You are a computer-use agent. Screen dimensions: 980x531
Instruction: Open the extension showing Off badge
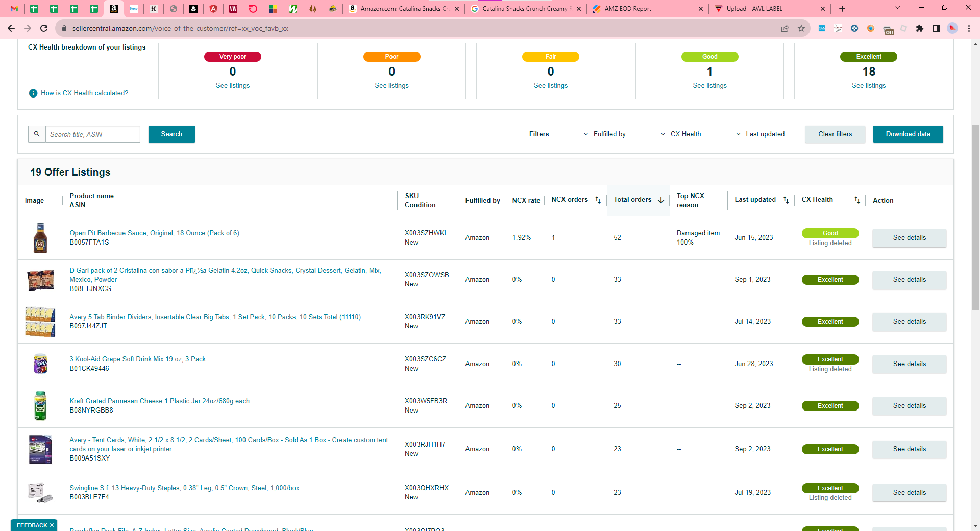[x=888, y=29]
